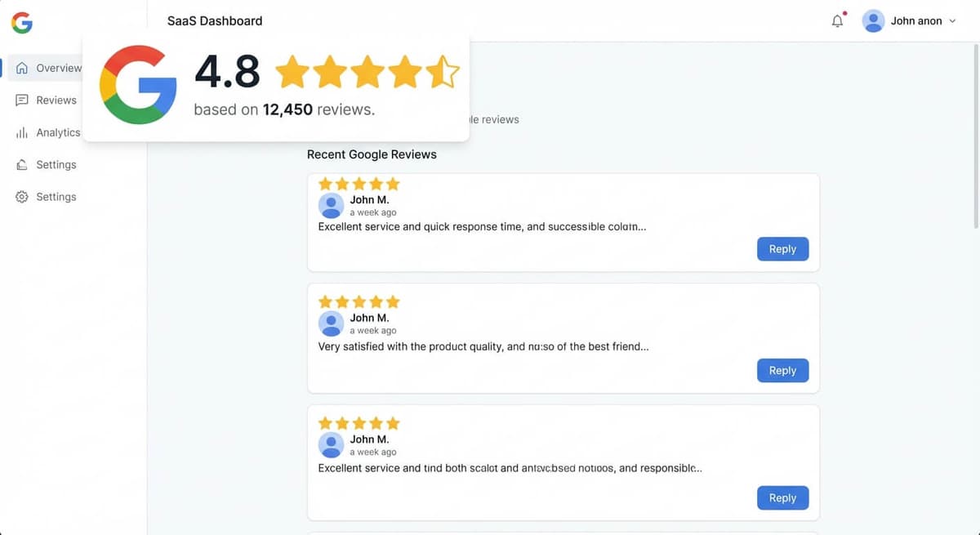Switch to the Reviews section
The height and width of the screenshot is (535, 980).
pos(55,100)
